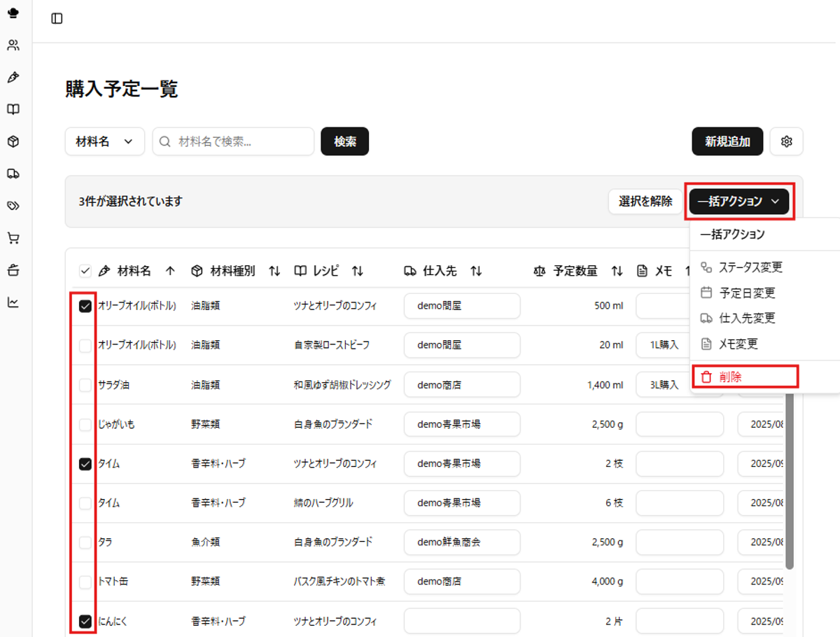840x637 pixels.
Task: Click the 1,400 ml quantity cell
Action: click(605, 385)
